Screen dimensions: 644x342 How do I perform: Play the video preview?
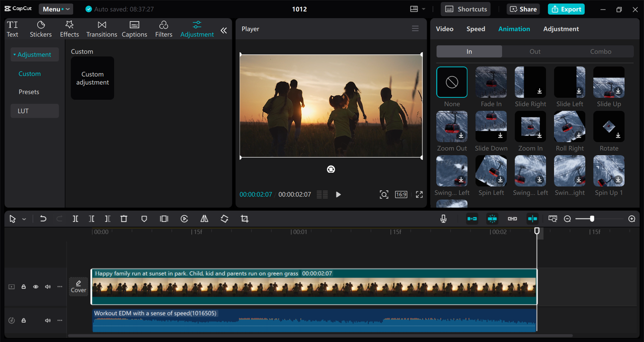coord(338,194)
